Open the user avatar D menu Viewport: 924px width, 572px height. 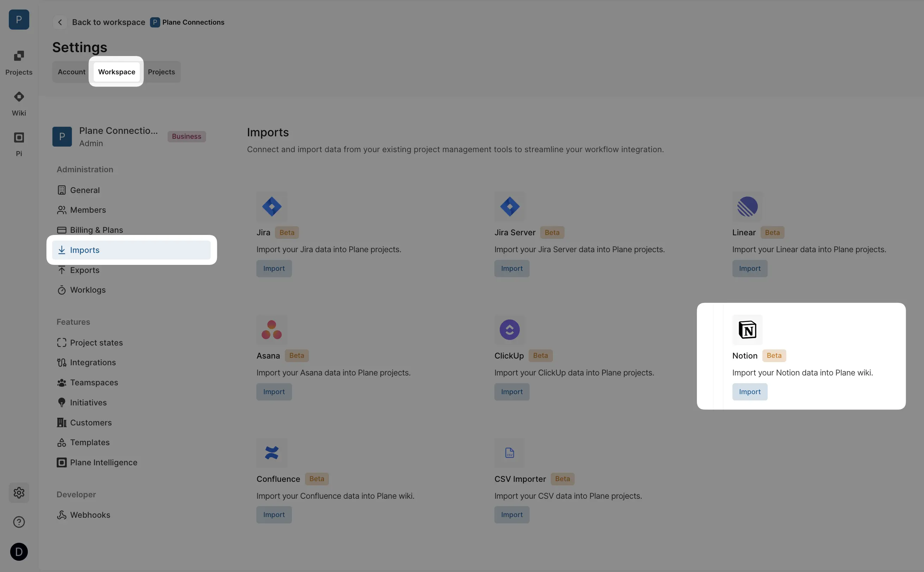19,552
